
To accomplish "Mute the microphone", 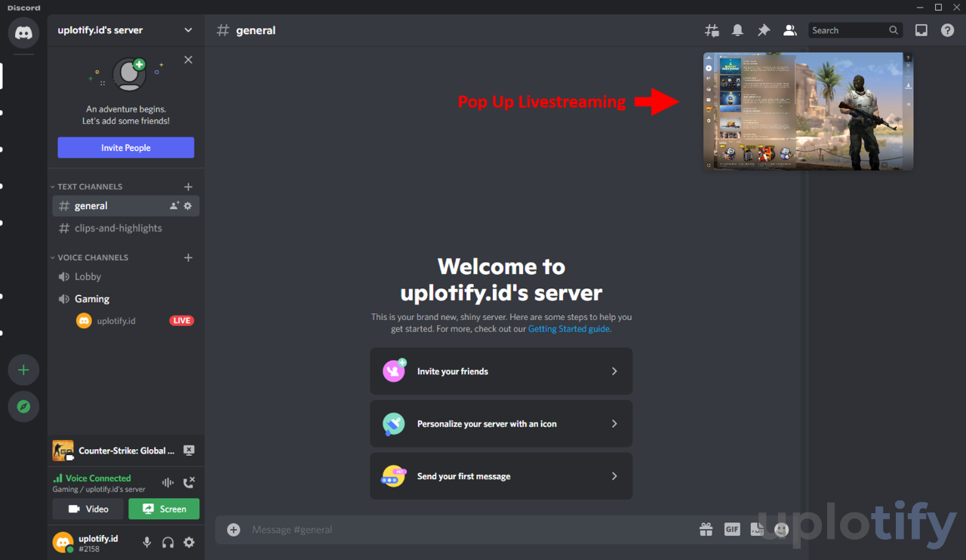I will (x=147, y=542).
